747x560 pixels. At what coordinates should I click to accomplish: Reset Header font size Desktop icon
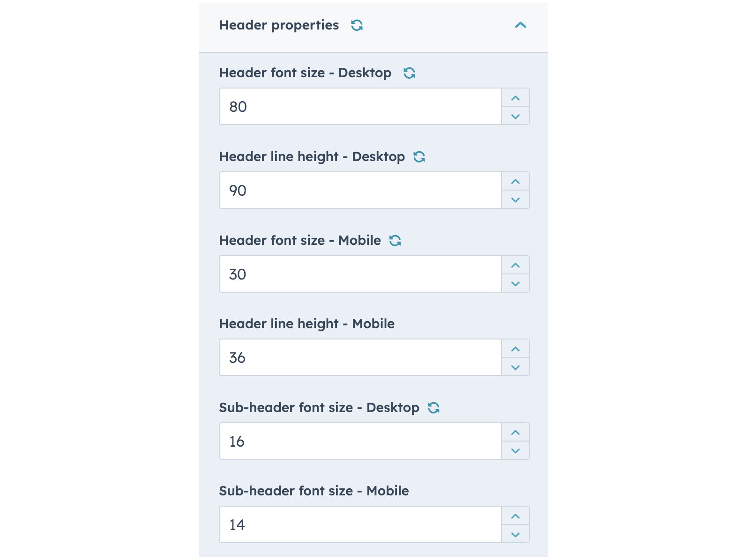coord(410,73)
